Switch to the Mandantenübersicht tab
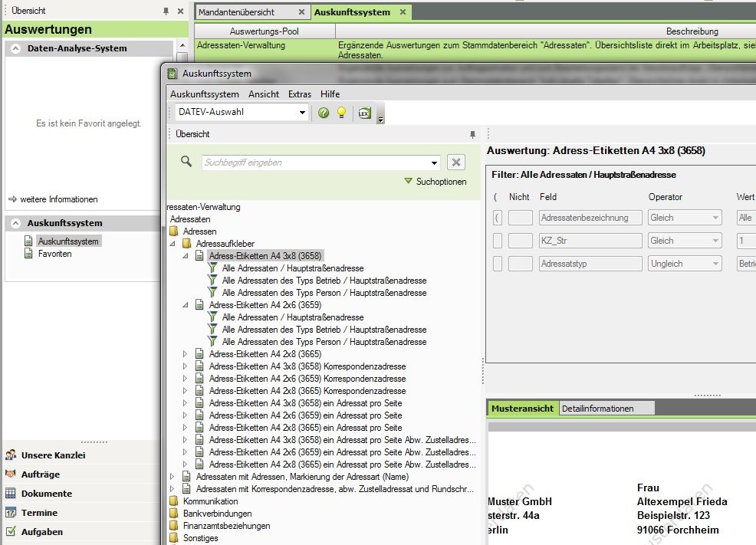This screenshot has width=756, height=545. coord(236,12)
